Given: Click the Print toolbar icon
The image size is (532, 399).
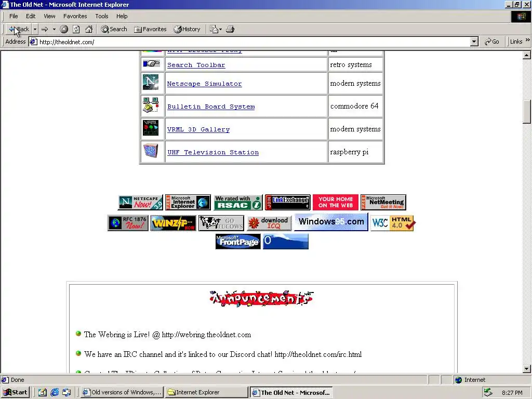Looking at the screenshot, I should [230, 29].
